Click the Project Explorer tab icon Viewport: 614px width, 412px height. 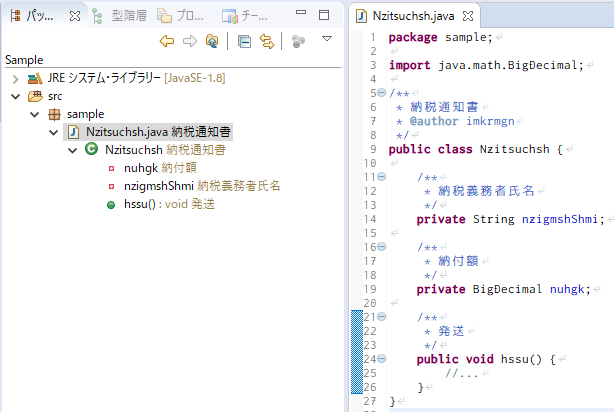(164, 16)
